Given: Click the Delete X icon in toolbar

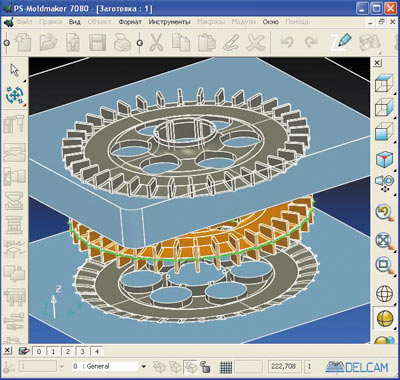Looking at the screenshot, I should 256,42.
